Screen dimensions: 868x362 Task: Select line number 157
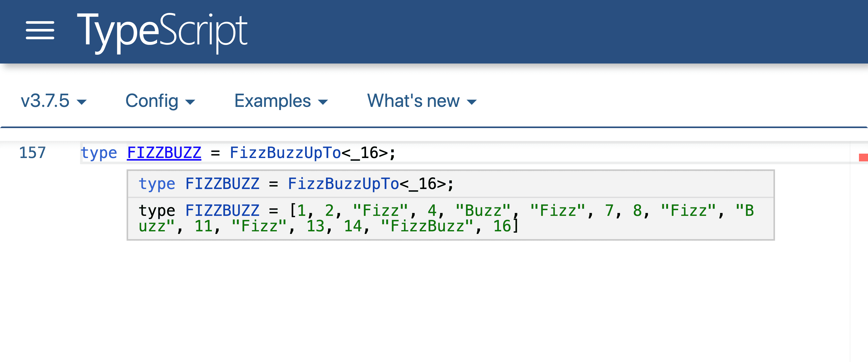32,152
